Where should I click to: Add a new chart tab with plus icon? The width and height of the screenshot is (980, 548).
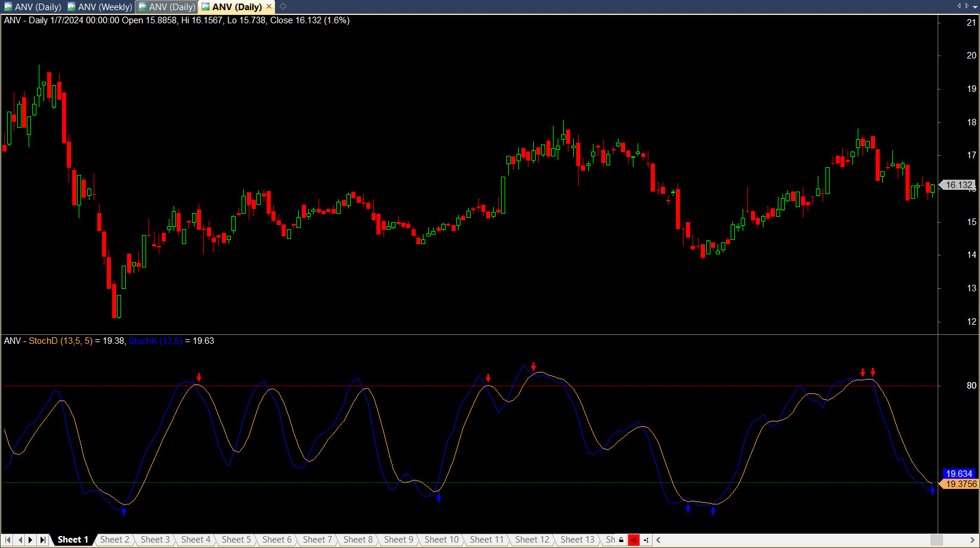click(283, 7)
